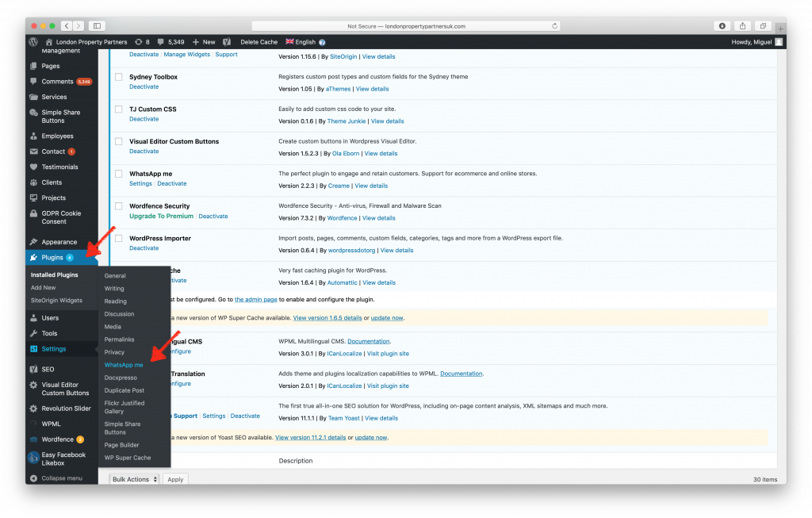
Task: Click the WPML Documentation link
Action: point(369,341)
